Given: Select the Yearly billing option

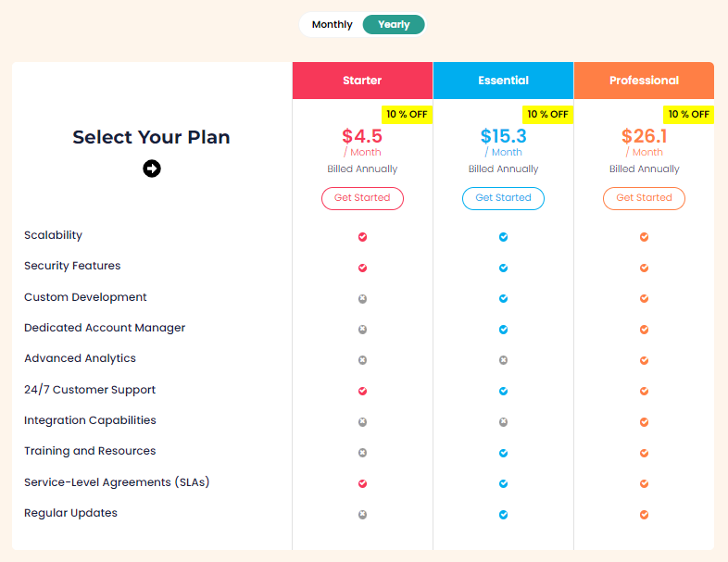Looking at the screenshot, I should pos(394,25).
